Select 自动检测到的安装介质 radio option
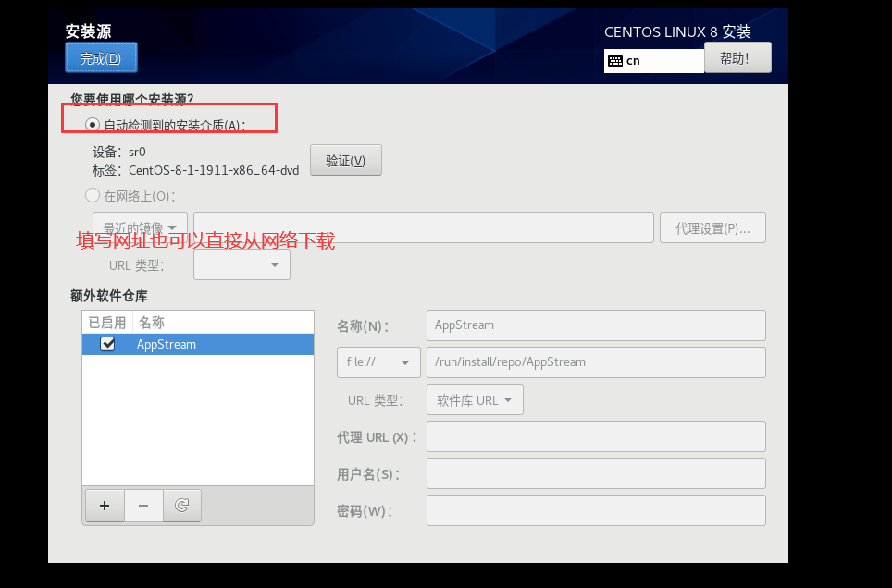The image size is (892, 588). [x=93, y=124]
